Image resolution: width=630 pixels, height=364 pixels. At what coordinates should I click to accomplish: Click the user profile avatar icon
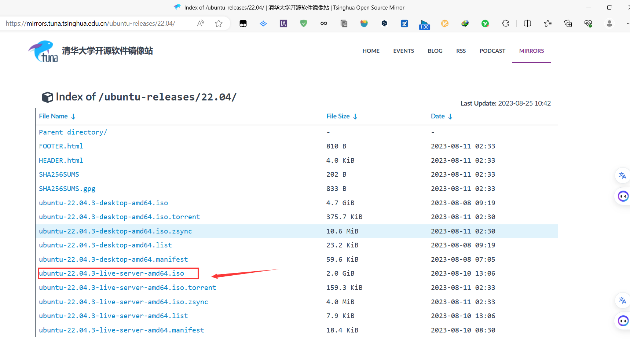[x=609, y=23]
